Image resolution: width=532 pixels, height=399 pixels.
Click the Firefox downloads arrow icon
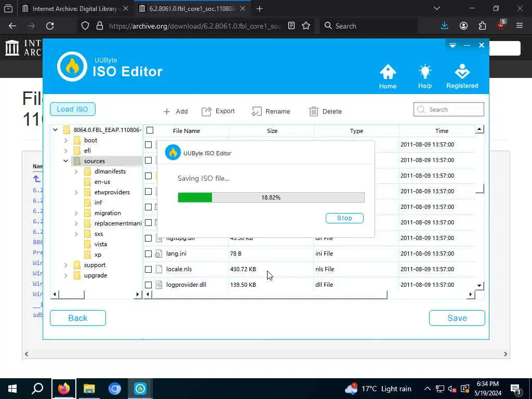[444, 26]
